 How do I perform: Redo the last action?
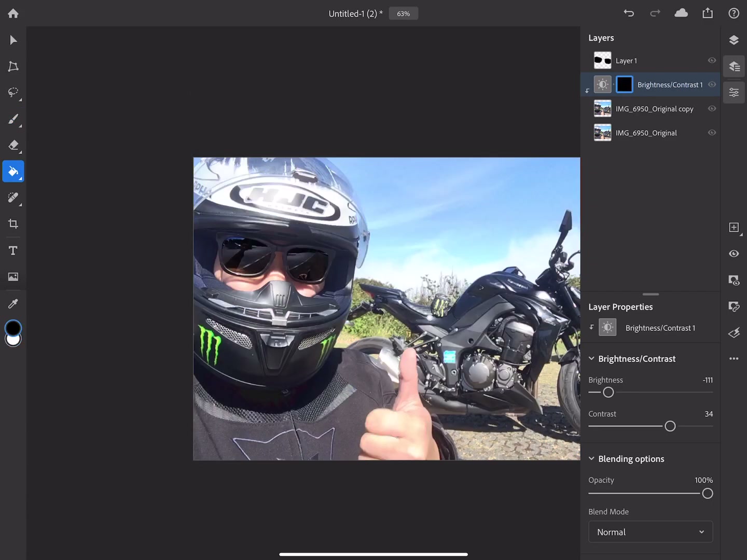[x=655, y=13]
